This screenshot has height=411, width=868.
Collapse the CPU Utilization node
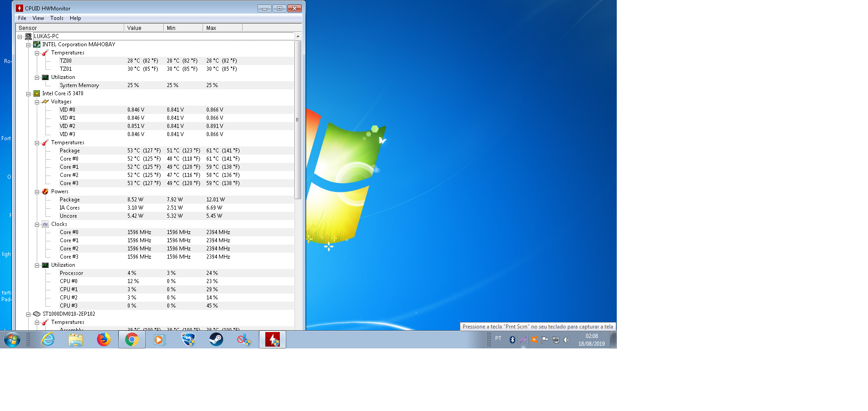coord(37,265)
